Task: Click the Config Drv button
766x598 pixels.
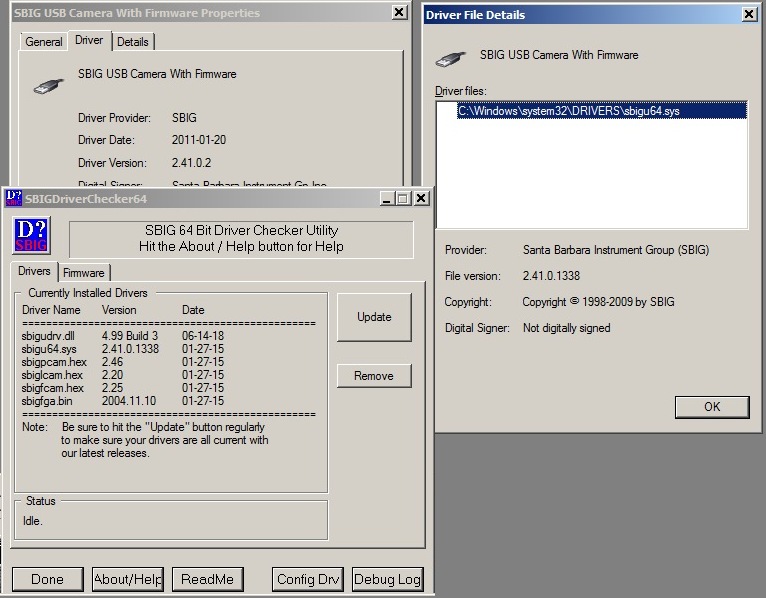Action: point(308,579)
